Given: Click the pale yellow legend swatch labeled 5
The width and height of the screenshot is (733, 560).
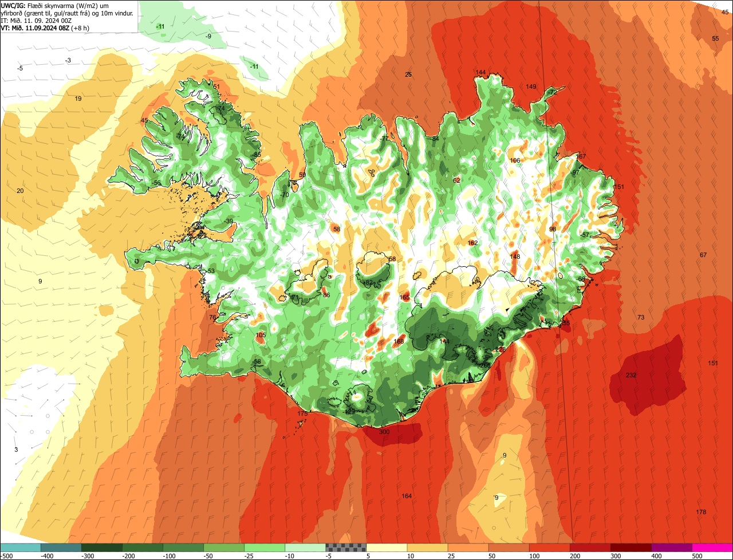Looking at the screenshot, I should [x=387, y=547].
